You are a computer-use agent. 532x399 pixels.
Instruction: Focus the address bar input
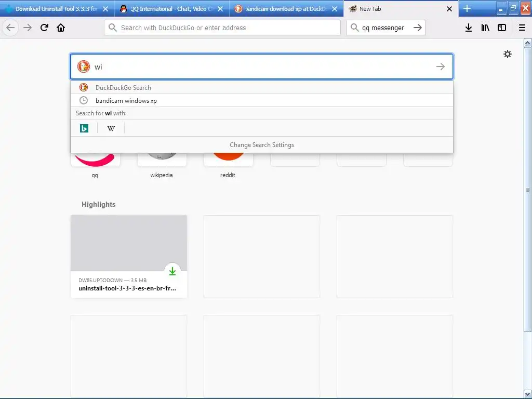tap(222, 28)
